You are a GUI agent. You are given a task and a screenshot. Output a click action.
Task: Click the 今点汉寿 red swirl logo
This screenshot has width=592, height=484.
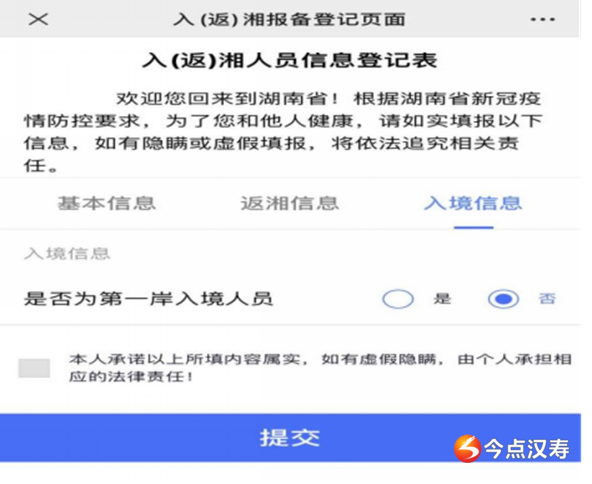coord(467,449)
